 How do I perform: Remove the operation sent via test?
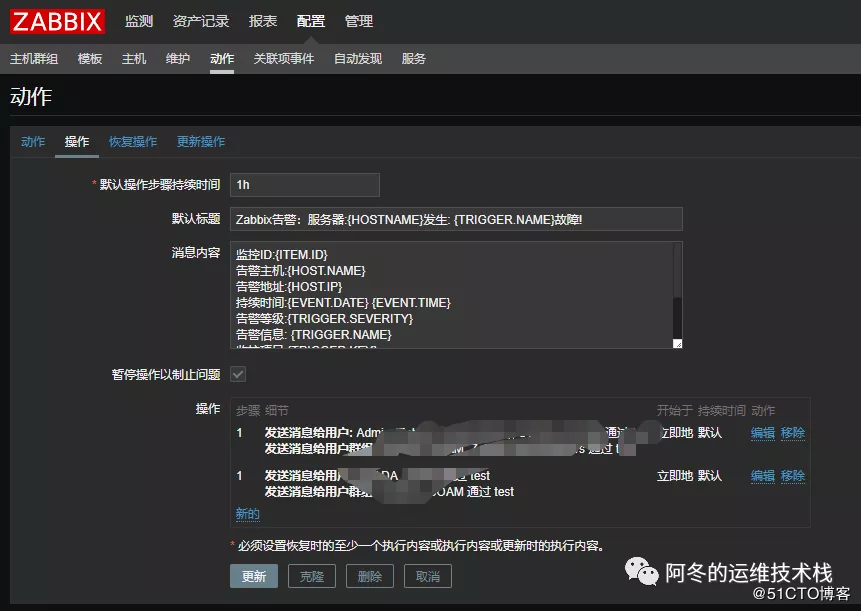click(793, 475)
